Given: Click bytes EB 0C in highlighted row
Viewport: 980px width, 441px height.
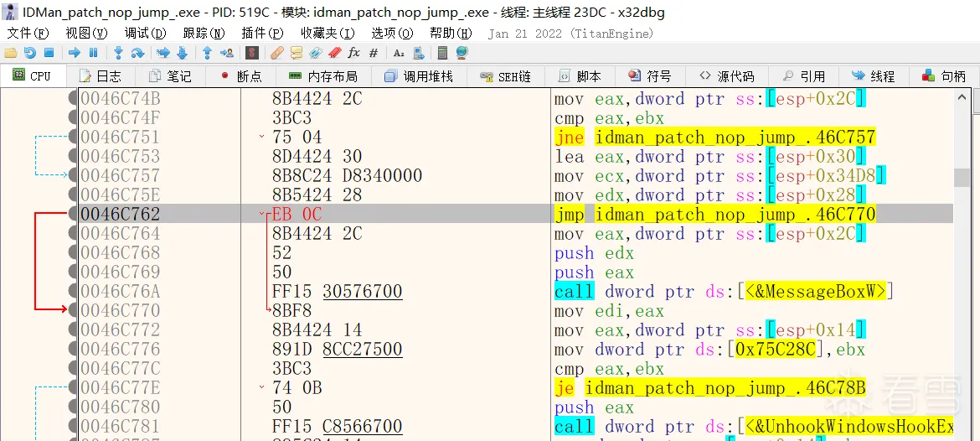Looking at the screenshot, I should pyautogui.click(x=297, y=215).
